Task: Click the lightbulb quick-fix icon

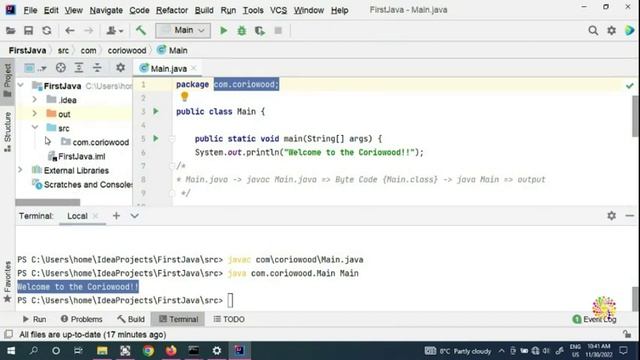Action: tap(184, 97)
